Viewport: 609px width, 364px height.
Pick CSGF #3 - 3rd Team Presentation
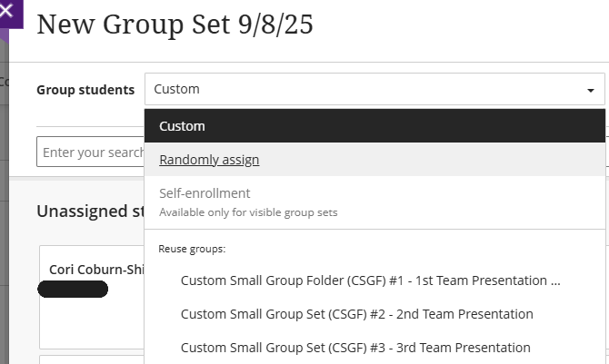[x=355, y=348]
